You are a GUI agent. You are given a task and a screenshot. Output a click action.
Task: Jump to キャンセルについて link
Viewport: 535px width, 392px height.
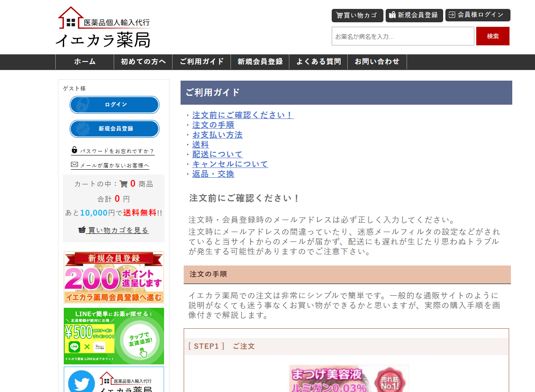(230, 164)
